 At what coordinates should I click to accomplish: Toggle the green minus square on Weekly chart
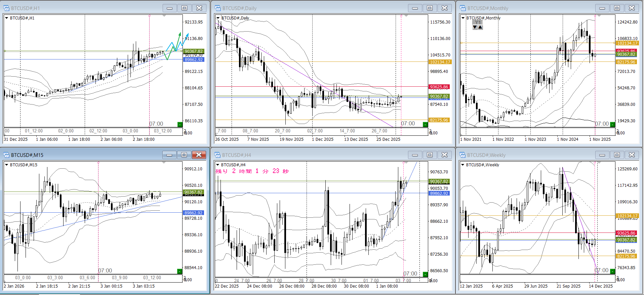[x=612, y=271]
